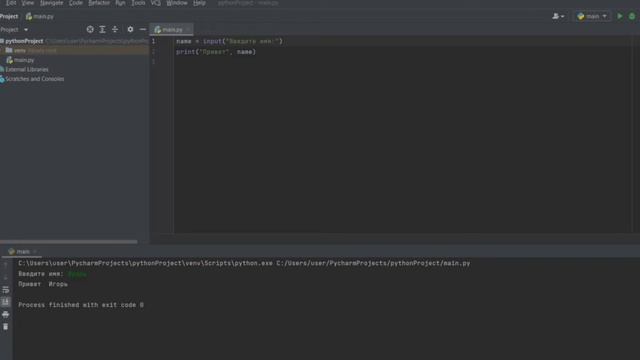Screen dimensions: 640x360
Task: Open the Help menu
Action: 199,3
